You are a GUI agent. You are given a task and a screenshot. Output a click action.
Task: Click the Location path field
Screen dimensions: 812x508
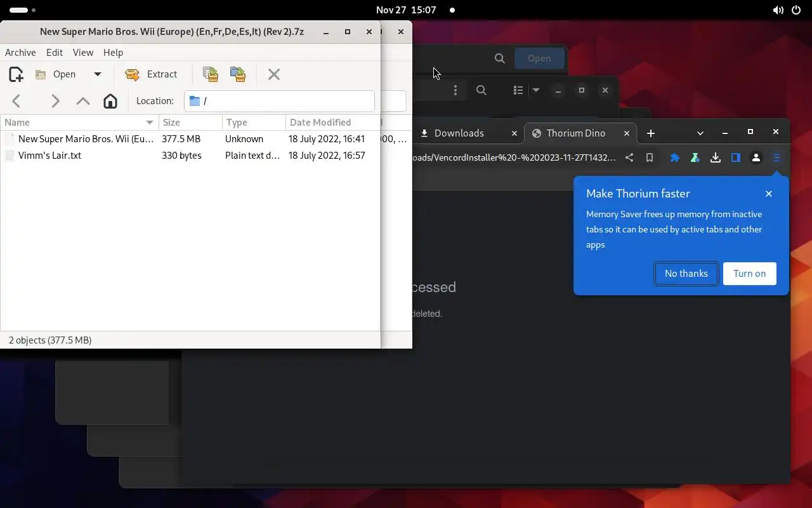[x=279, y=101]
